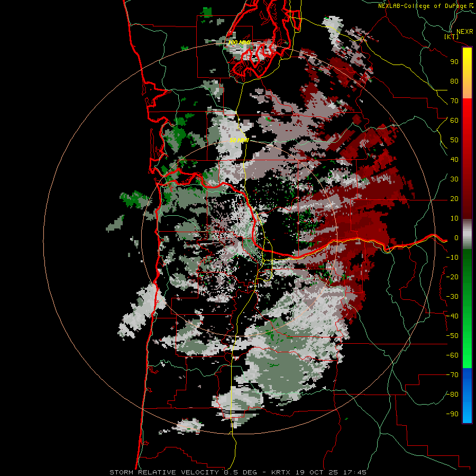Select the 70 value on velocity scale

coord(454,101)
